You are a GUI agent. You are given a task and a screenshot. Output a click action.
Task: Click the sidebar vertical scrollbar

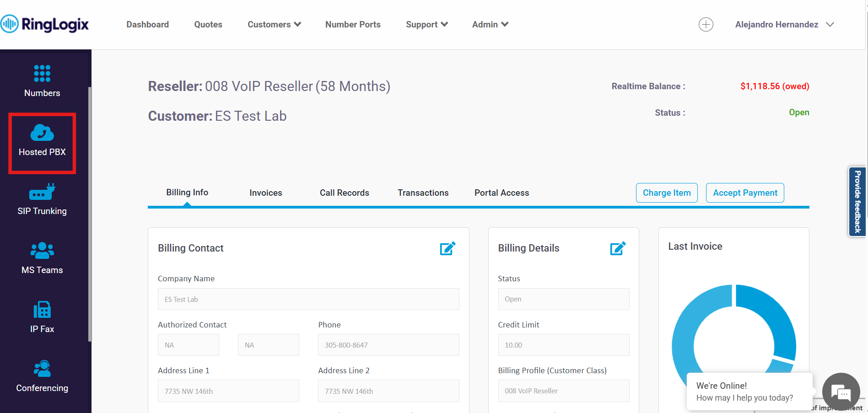coord(90,214)
